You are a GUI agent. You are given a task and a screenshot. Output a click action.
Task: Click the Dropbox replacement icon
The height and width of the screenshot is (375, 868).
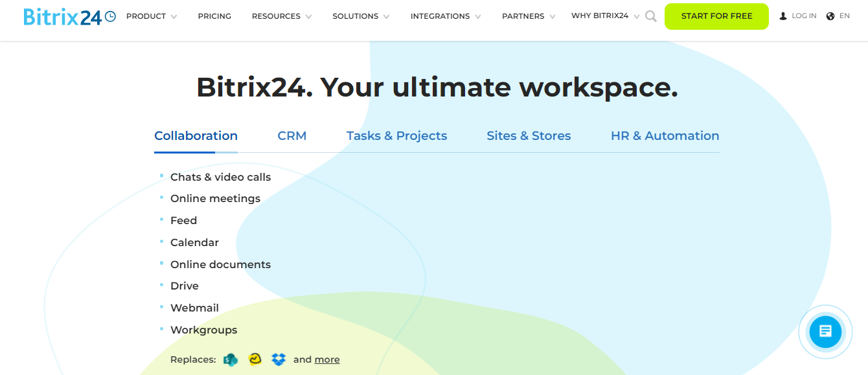tap(279, 359)
